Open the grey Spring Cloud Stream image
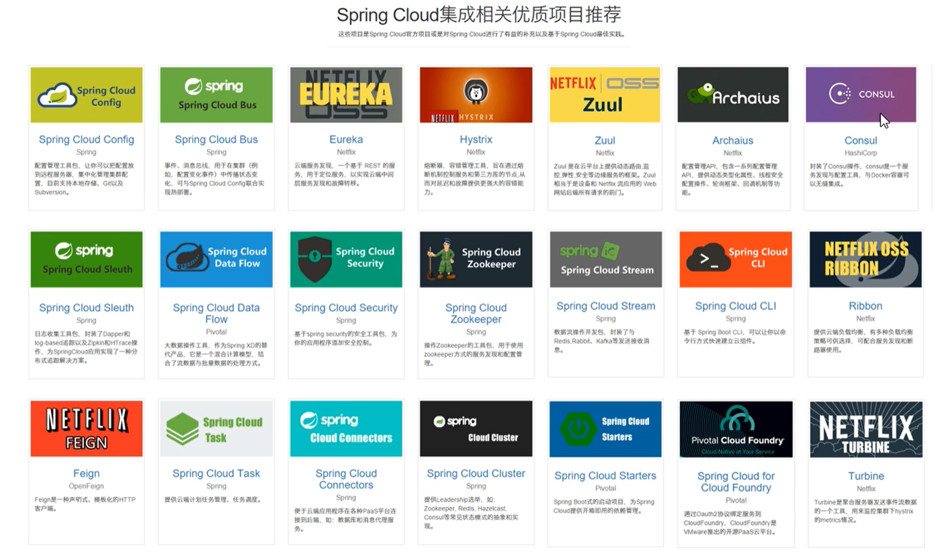 [606, 260]
